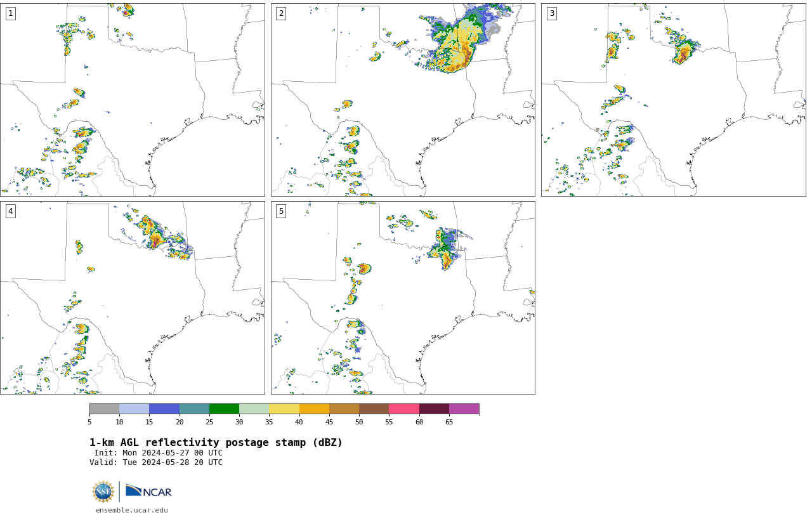Open postage stamp panel 4
Viewport: 812px width, 517px height.
pos(132,298)
